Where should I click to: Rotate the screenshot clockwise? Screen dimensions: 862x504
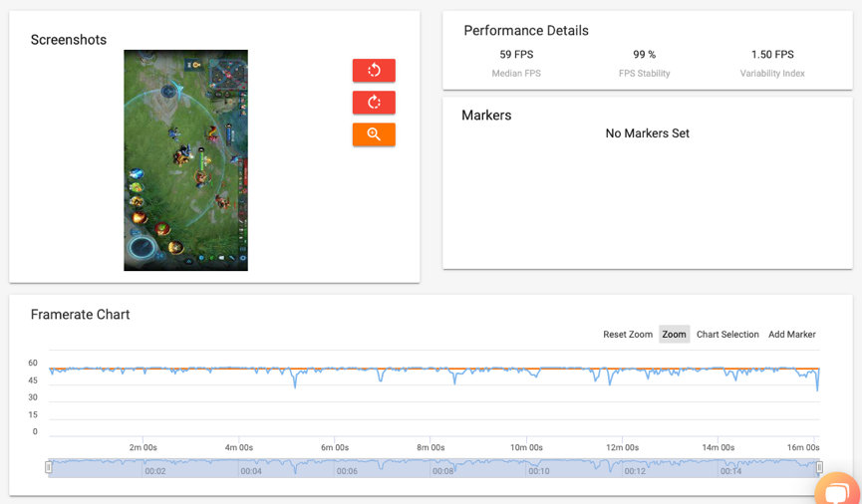[x=374, y=103]
